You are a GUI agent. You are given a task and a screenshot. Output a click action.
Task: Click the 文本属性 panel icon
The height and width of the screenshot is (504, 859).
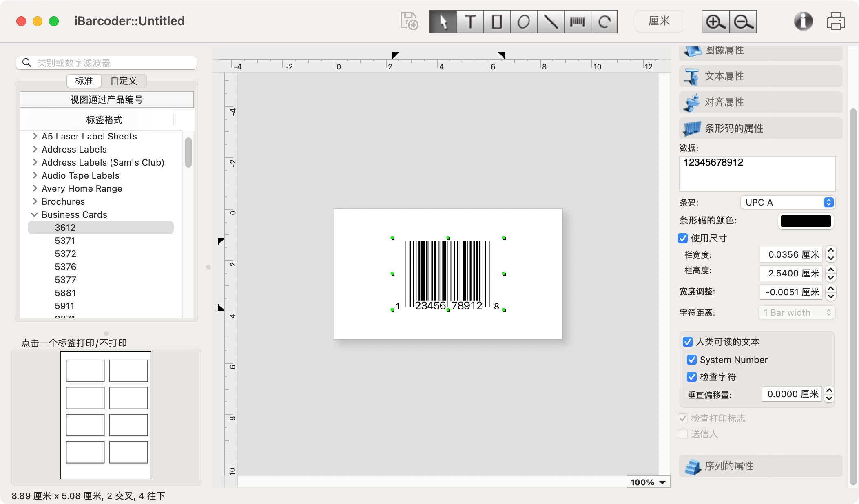[692, 76]
